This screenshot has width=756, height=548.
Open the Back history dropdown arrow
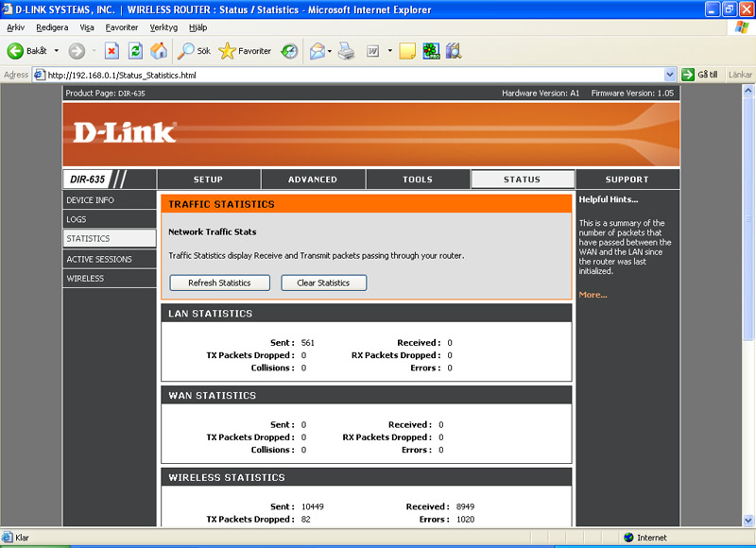[57, 51]
